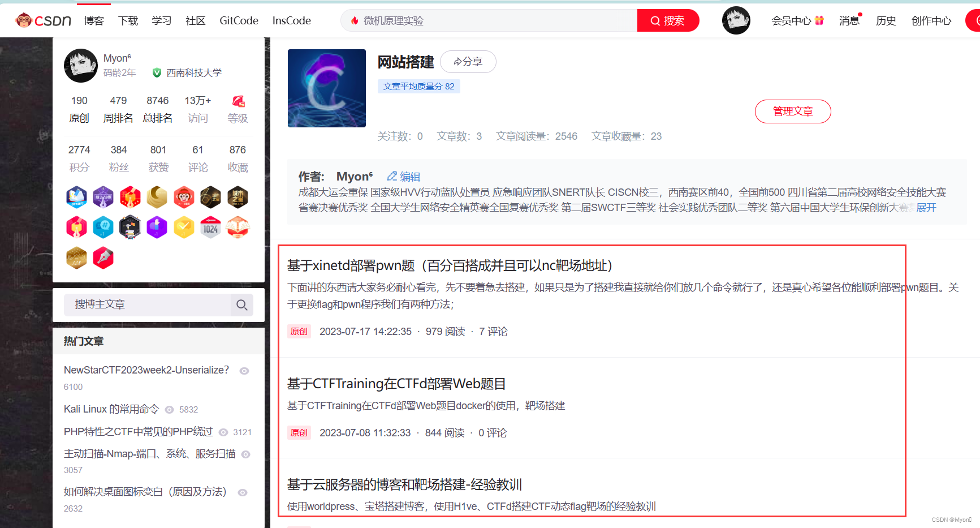Click the 原创 tag dated 2023-07-08
This screenshot has height=528, width=980.
click(x=299, y=433)
